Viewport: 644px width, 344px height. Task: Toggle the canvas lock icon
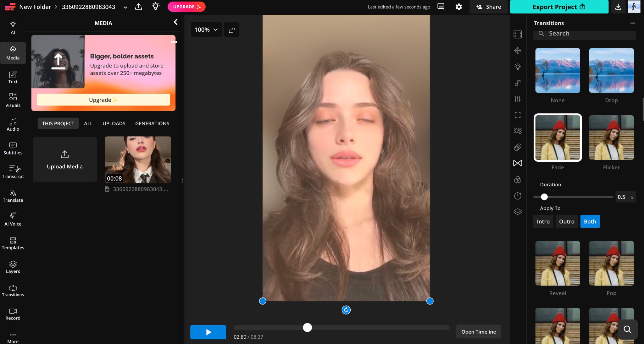tap(232, 30)
